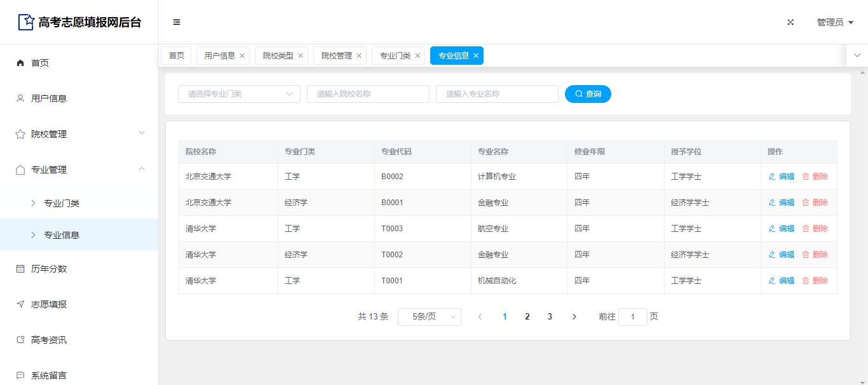The height and width of the screenshot is (385, 868).
Task: Delete the 机械自动化 row
Action: click(815, 281)
